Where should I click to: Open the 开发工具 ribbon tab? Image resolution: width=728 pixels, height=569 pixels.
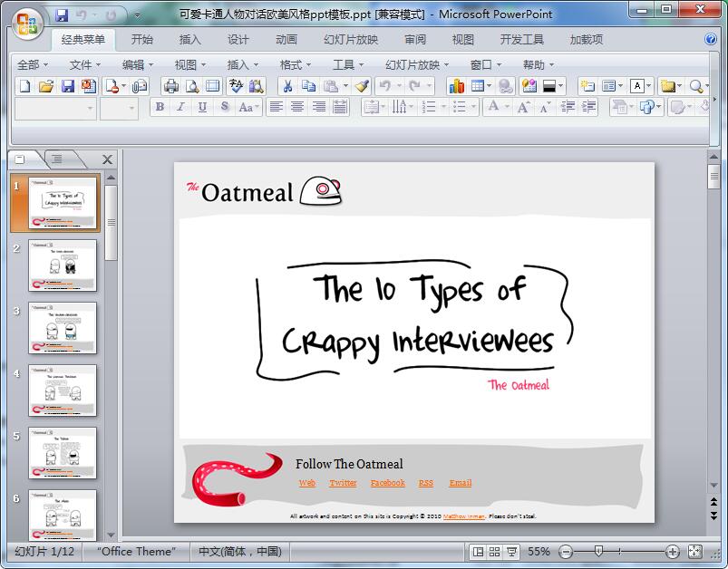(522, 40)
